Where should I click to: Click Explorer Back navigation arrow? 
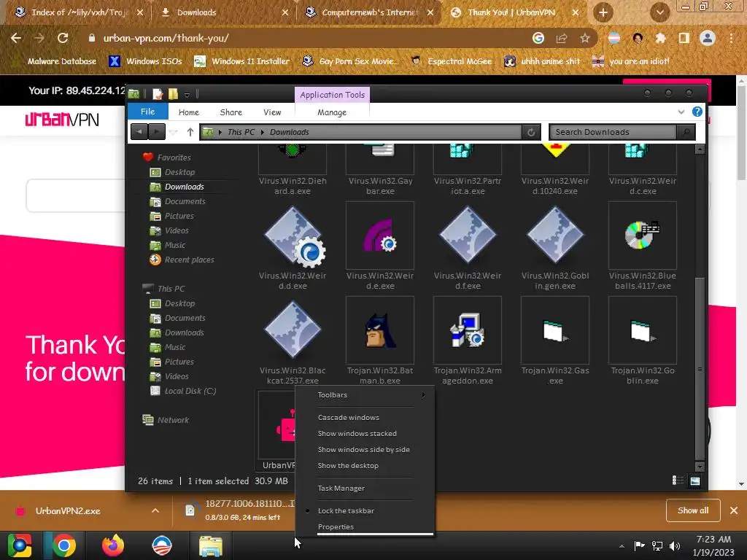139,132
